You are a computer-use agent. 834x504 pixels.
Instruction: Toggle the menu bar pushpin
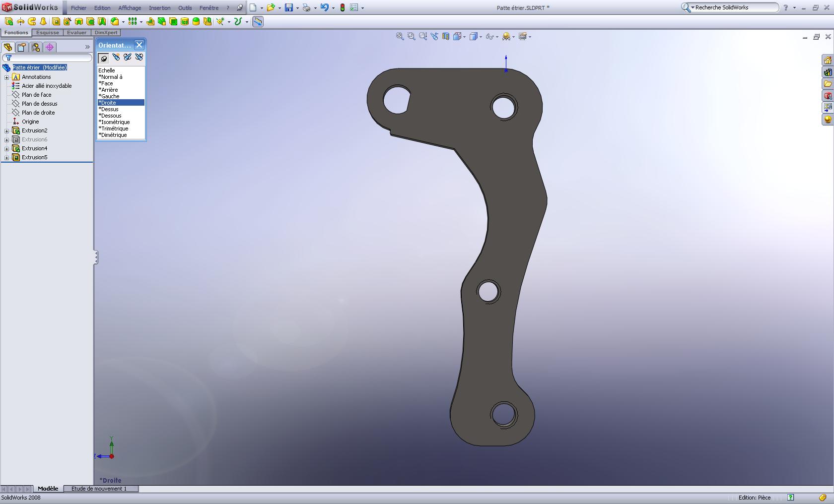239,7
